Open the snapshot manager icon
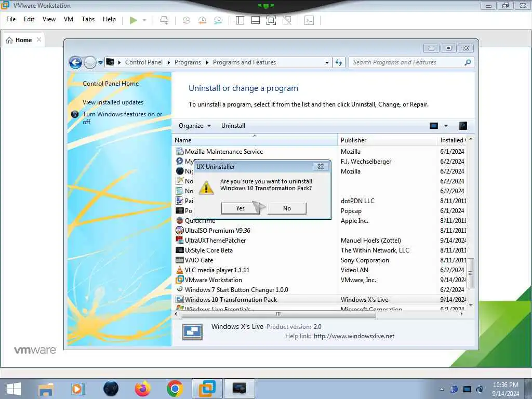 218,20
